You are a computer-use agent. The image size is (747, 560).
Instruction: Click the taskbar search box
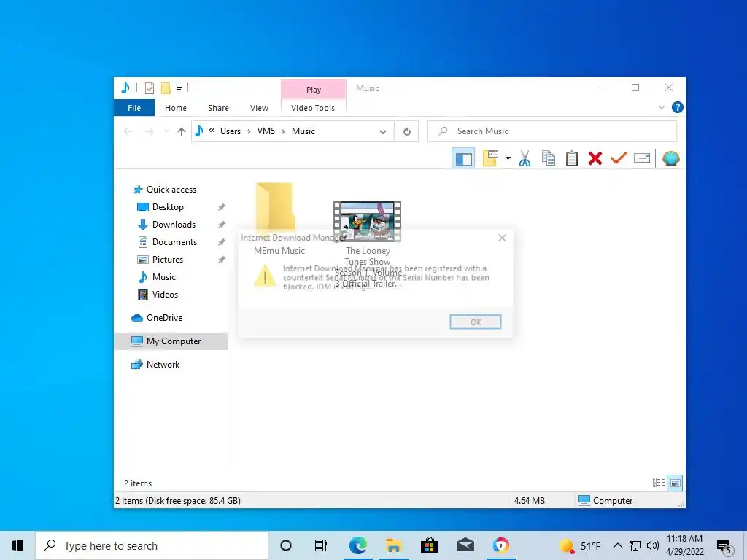click(x=152, y=545)
